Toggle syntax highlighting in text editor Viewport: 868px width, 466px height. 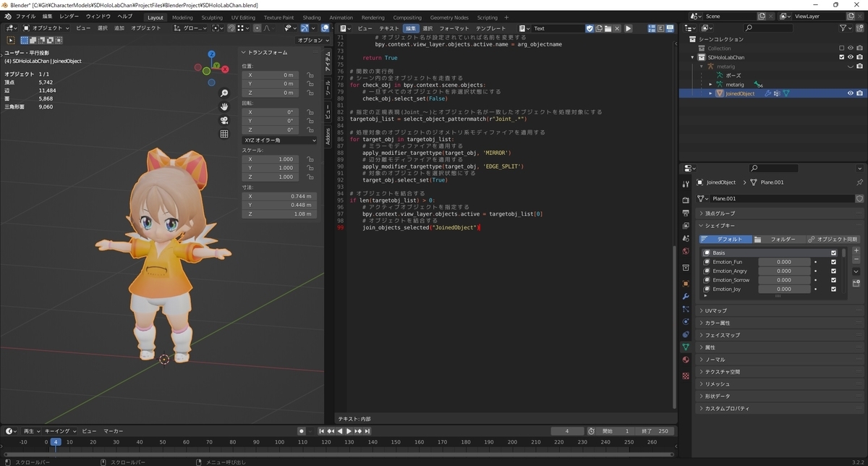[668, 28]
